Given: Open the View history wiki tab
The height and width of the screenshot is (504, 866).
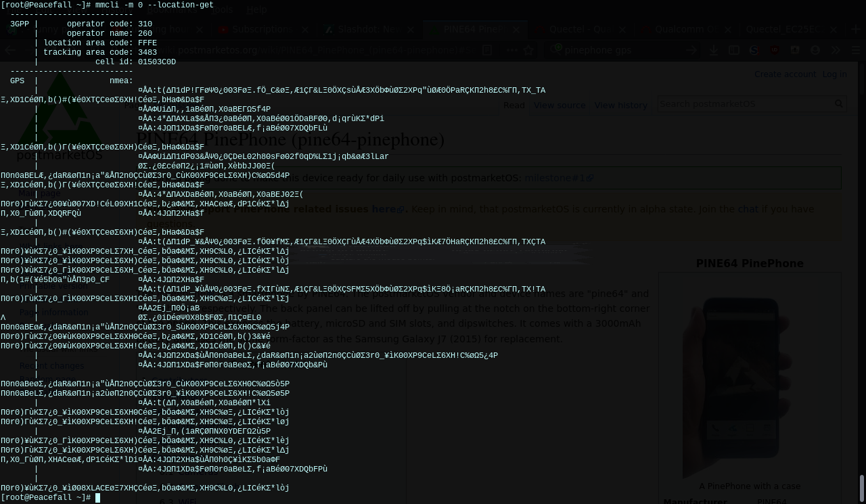Looking at the screenshot, I should tap(620, 105).
